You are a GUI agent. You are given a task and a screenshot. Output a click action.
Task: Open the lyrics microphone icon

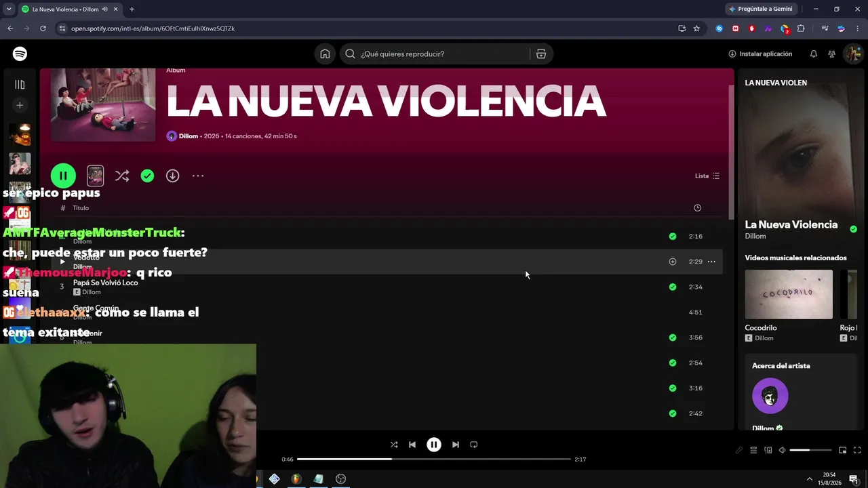coord(739,450)
